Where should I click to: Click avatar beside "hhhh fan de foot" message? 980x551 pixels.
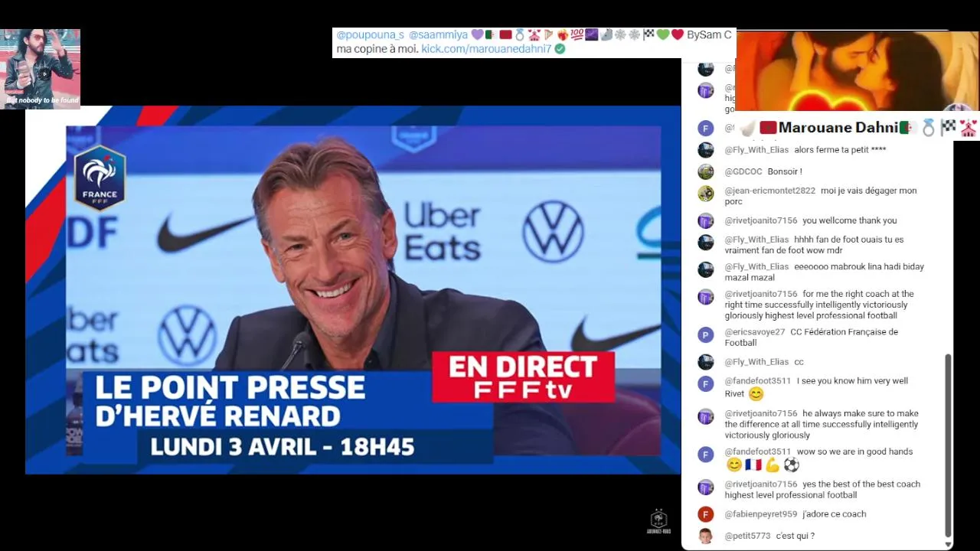(706, 243)
